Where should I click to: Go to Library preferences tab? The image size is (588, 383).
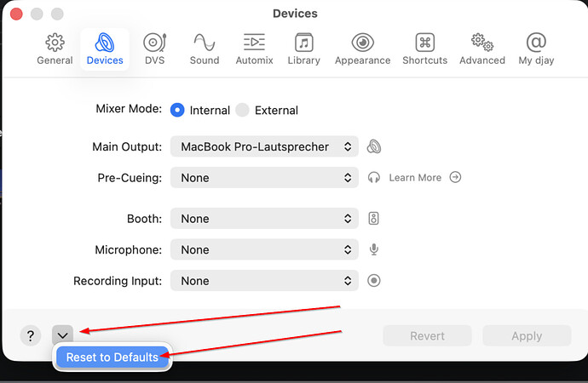coord(303,49)
